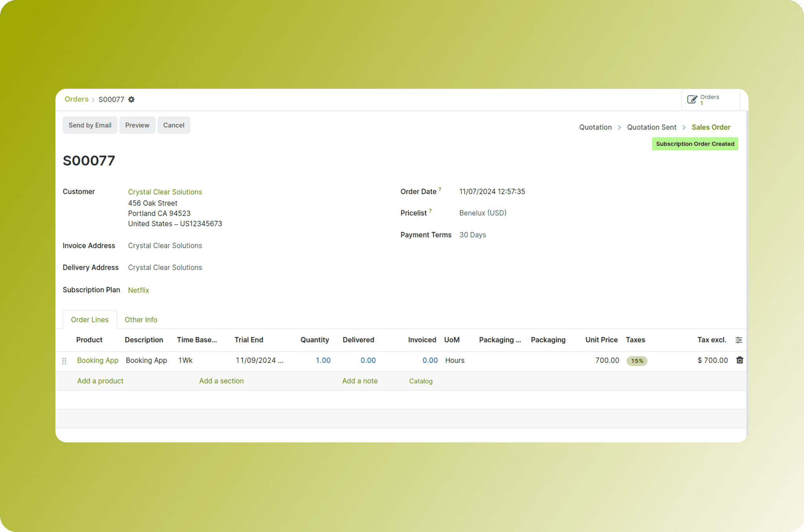Viewport: 804px width, 532px height.
Task: Click Send by Email button
Action: (x=90, y=125)
